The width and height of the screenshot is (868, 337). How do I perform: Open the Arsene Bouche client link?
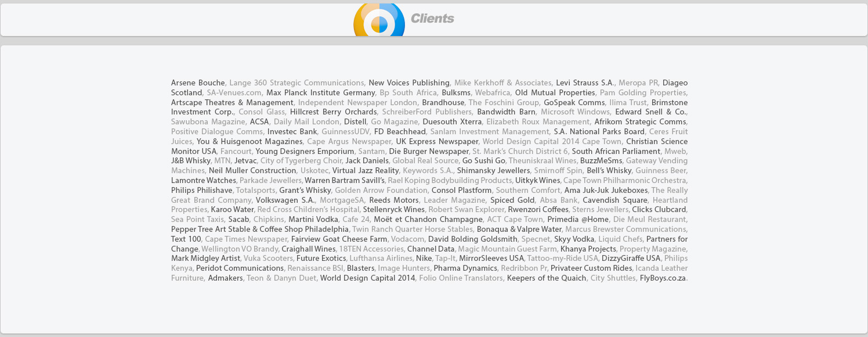(x=197, y=83)
